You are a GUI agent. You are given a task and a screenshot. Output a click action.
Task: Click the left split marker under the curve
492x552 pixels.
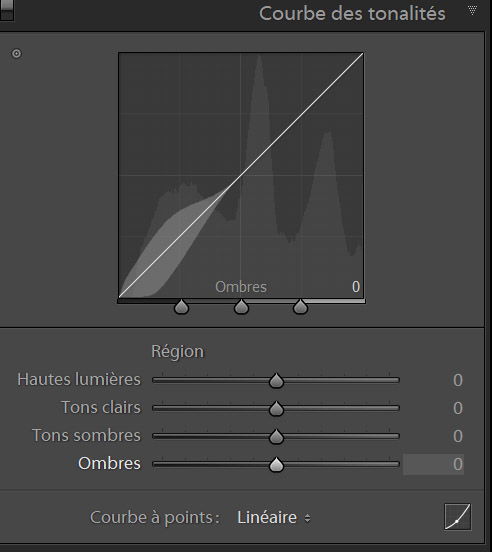[181, 307]
